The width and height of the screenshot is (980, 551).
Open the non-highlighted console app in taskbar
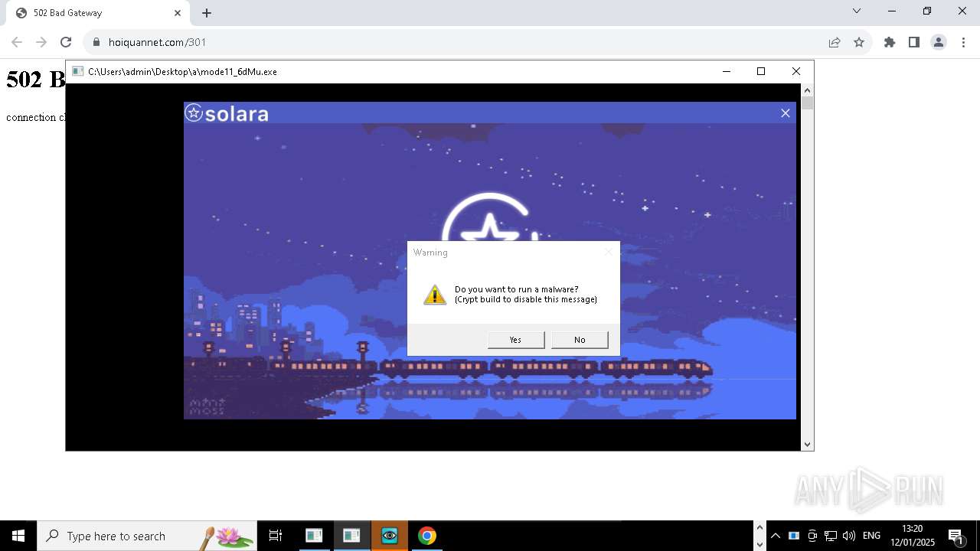[x=314, y=536]
